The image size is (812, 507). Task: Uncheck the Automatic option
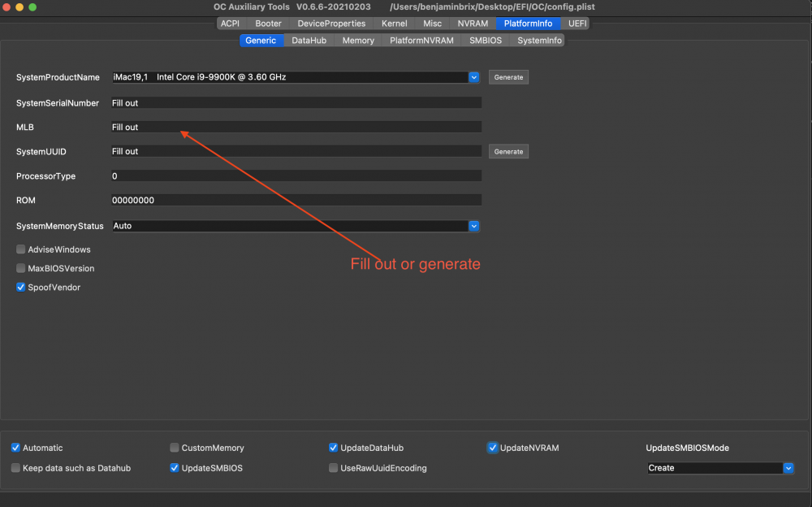point(15,448)
